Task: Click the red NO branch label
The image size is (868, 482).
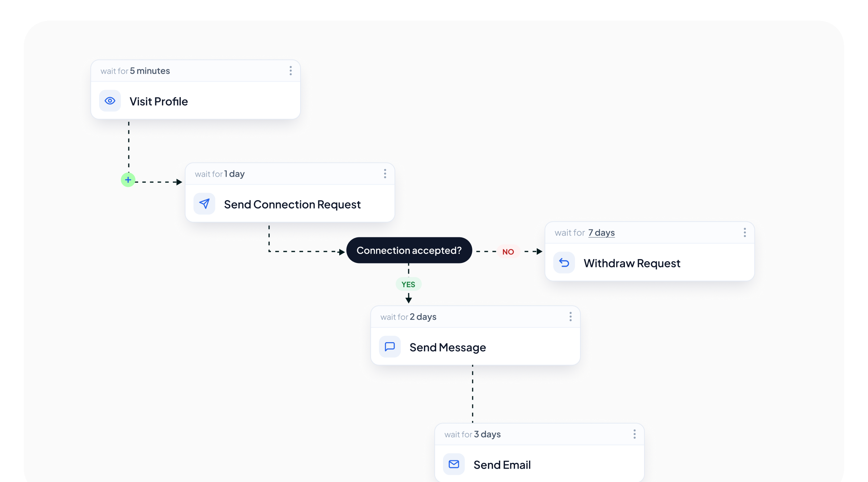Action: coord(508,252)
